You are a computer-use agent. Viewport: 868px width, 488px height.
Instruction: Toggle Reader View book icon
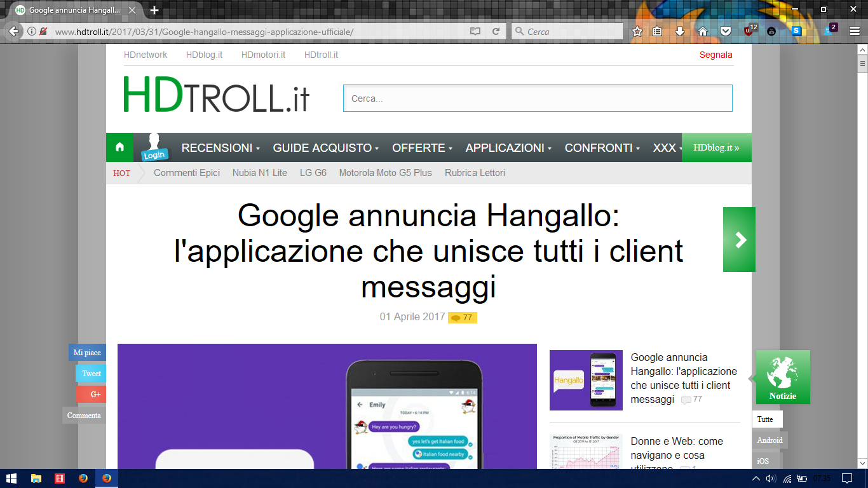coord(475,31)
